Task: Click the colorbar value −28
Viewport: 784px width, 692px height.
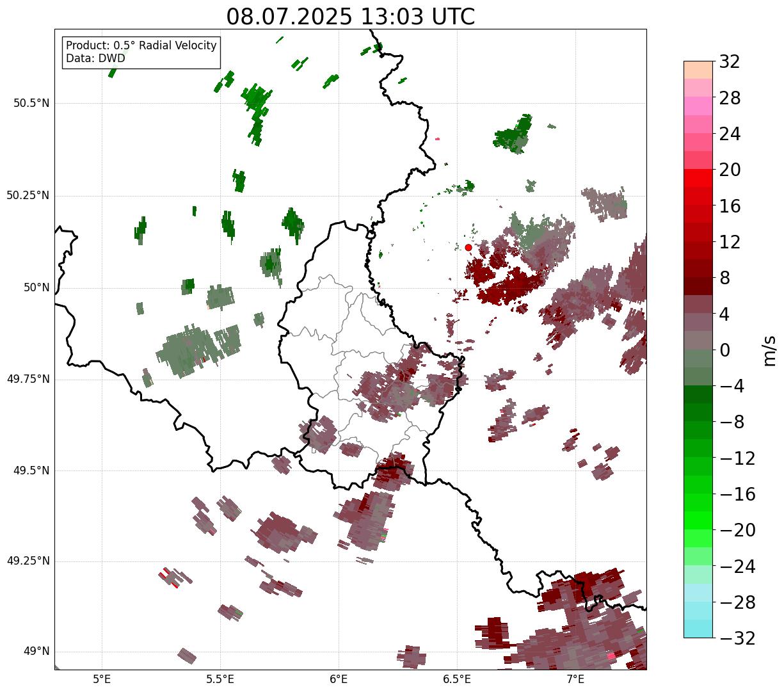Action: [737, 602]
